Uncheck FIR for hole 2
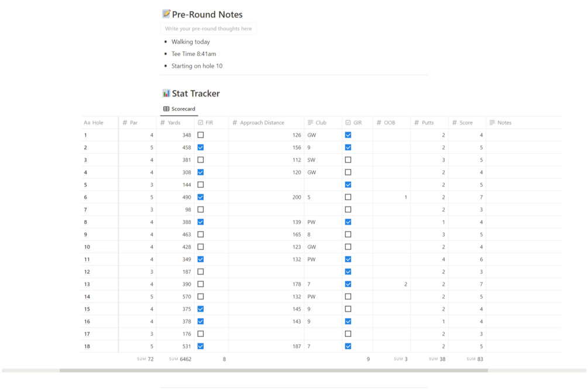The image size is (588, 392). (x=201, y=147)
